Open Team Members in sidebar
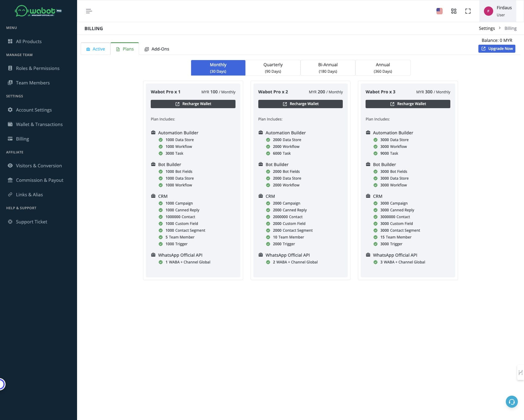This screenshot has width=524, height=420. tap(39, 83)
